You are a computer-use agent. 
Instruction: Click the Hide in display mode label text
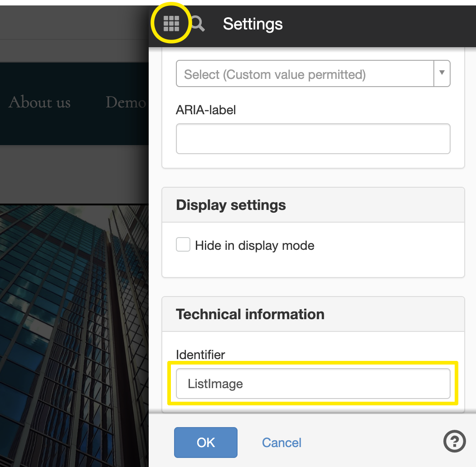point(254,245)
